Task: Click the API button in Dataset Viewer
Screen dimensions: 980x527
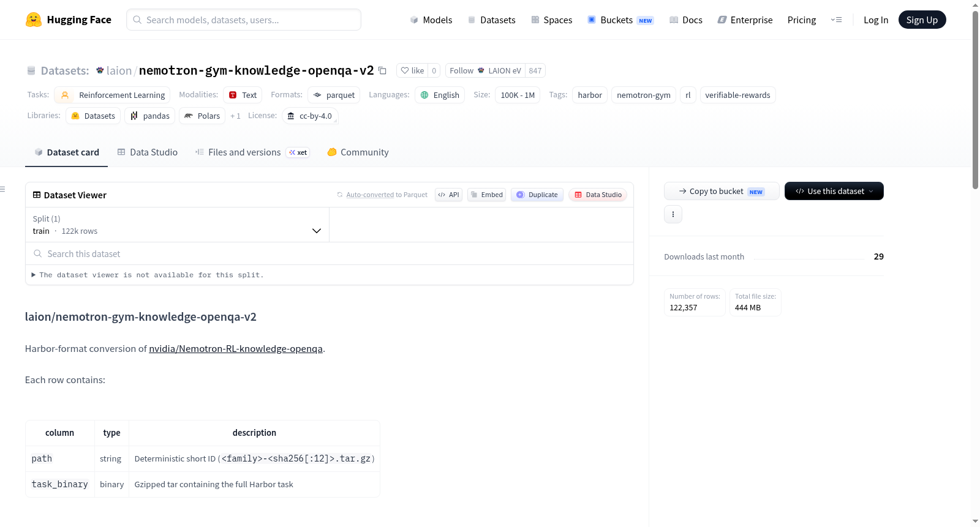Action: [x=448, y=195]
